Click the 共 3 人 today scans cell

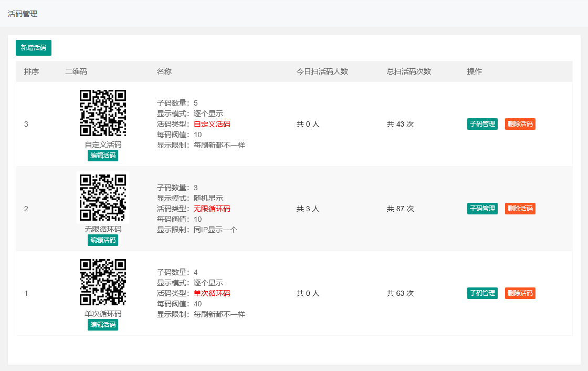tap(308, 209)
